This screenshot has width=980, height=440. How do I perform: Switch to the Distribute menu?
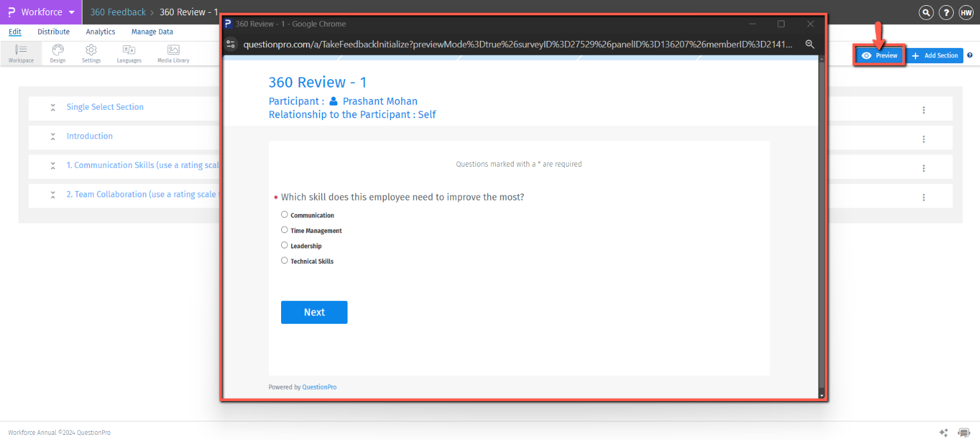coord(53,31)
